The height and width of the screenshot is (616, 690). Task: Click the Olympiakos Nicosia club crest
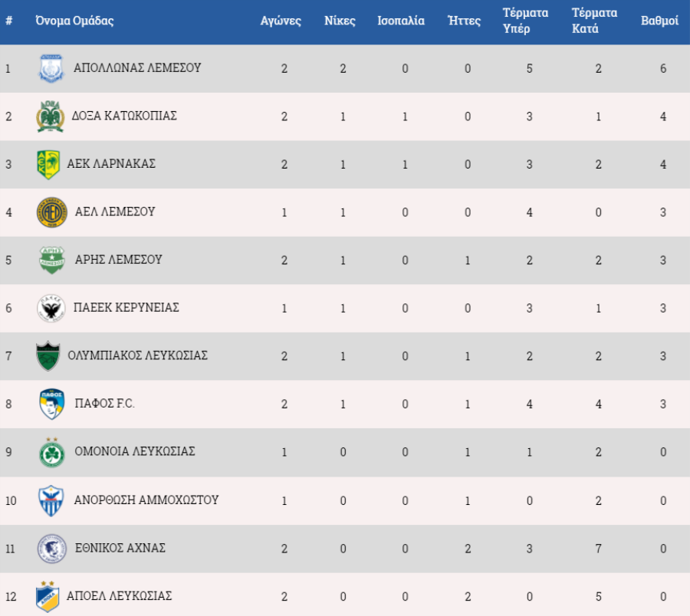tap(48, 356)
